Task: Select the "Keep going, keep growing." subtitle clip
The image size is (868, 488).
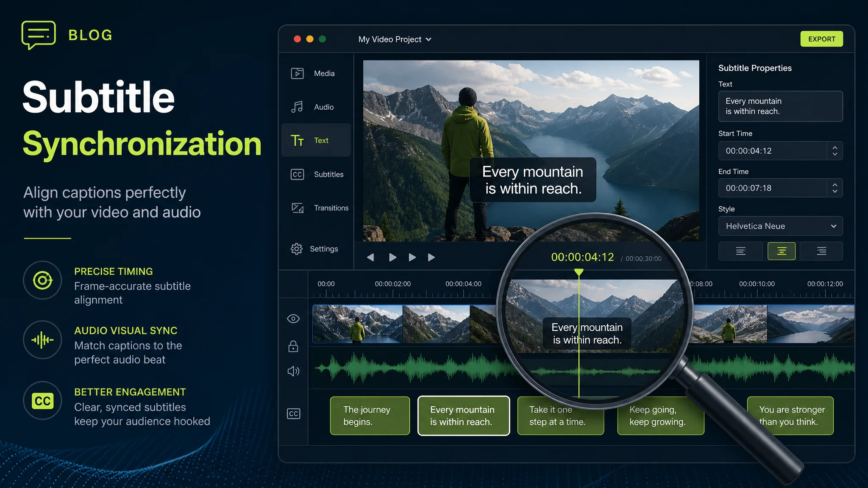Action: pyautogui.click(x=660, y=416)
